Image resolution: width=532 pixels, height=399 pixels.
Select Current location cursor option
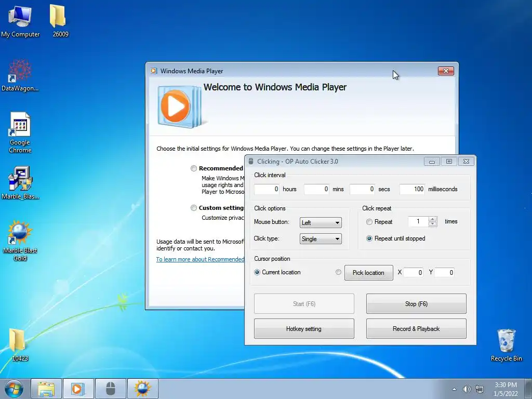point(257,272)
